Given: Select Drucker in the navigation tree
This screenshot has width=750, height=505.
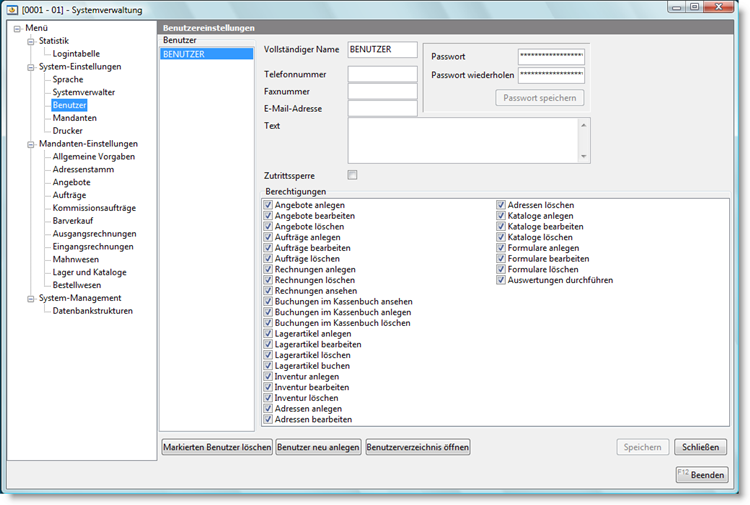Looking at the screenshot, I should [x=67, y=131].
